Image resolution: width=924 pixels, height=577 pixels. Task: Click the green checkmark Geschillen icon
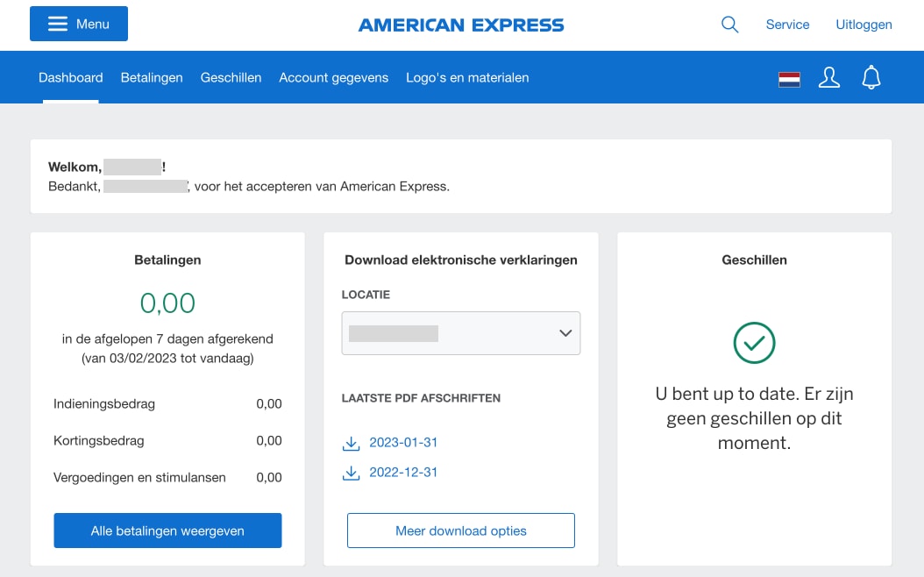click(x=754, y=343)
